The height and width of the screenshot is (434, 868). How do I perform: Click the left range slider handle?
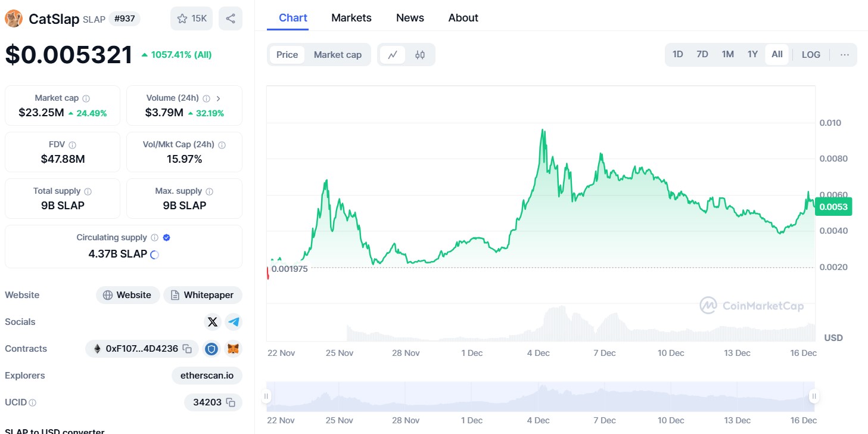pyautogui.click(x=266, y=396)
